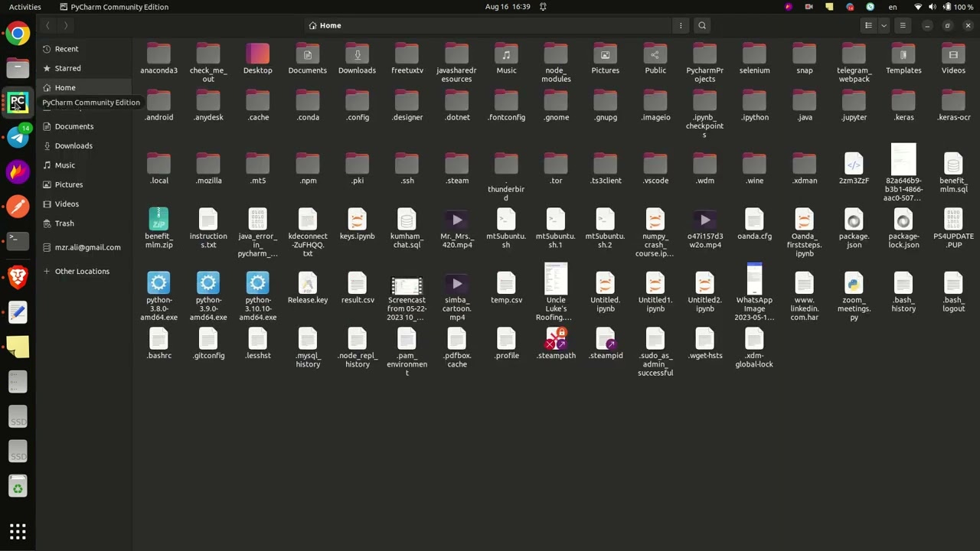Select Home in the sidebar
The width and height of the screenshot is (980, 551).
[84, 88]
